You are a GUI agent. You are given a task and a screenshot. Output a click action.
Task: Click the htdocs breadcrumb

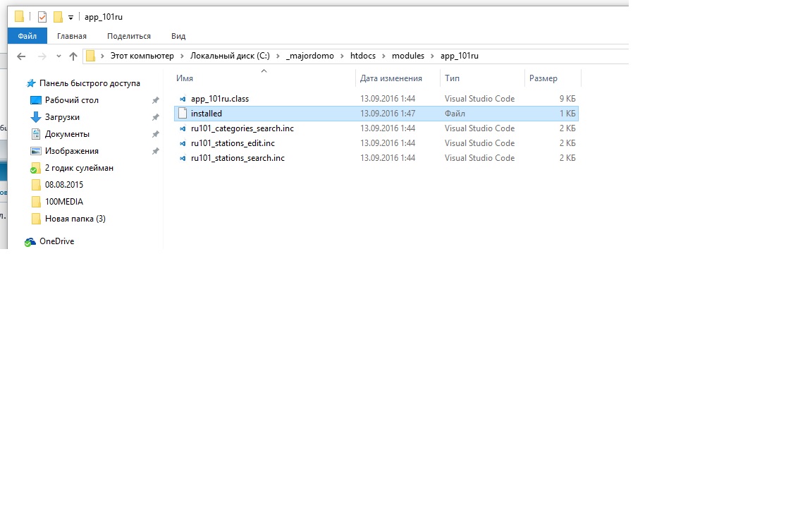[x=363, y=56]
